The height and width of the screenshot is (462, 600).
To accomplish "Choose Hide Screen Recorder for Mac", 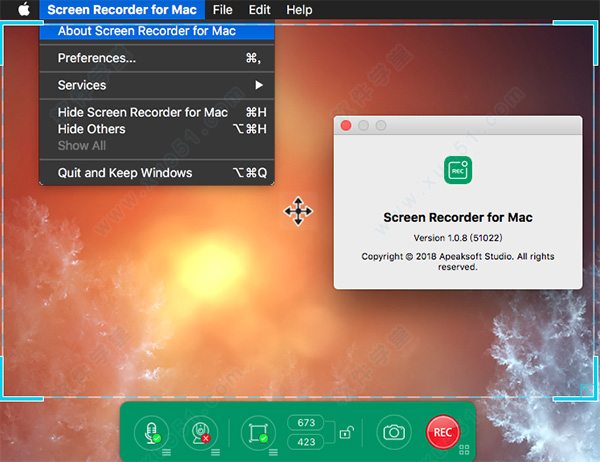I will pos(157,112).
